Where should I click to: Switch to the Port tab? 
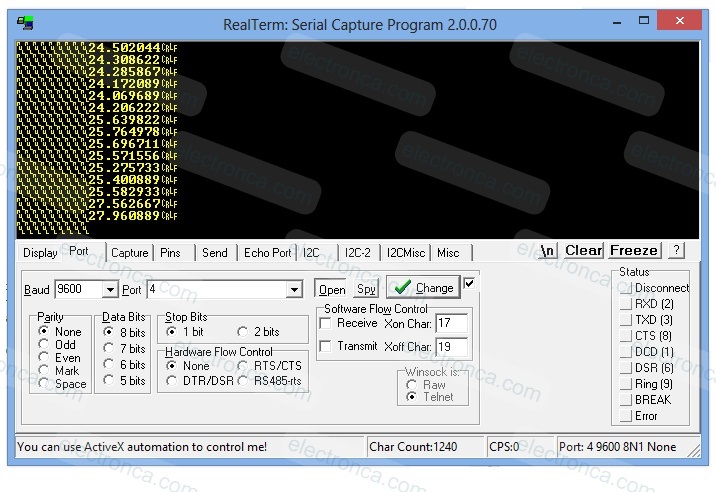[x=79, y=251]
